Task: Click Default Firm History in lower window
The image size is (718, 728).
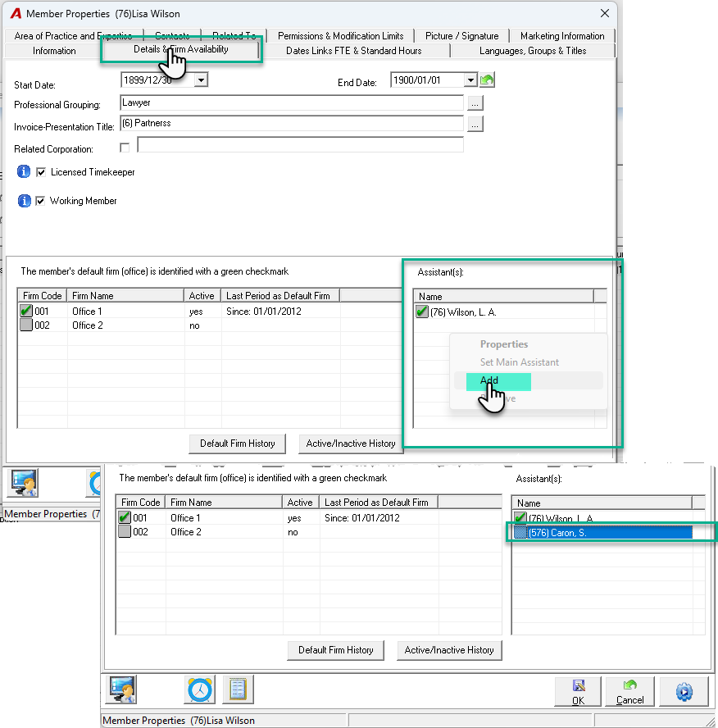Action: tap(335, 650)
